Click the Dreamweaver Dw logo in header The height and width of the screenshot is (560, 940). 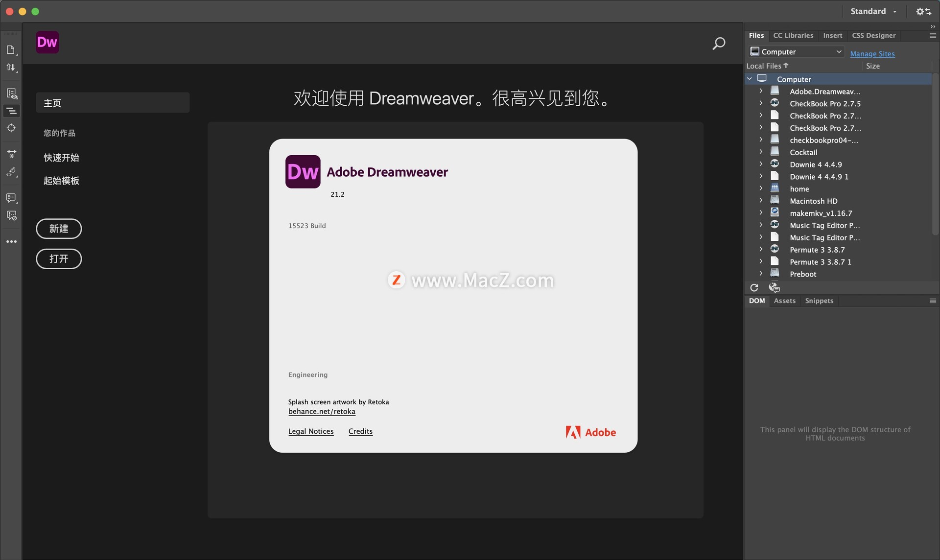(47, 42)
